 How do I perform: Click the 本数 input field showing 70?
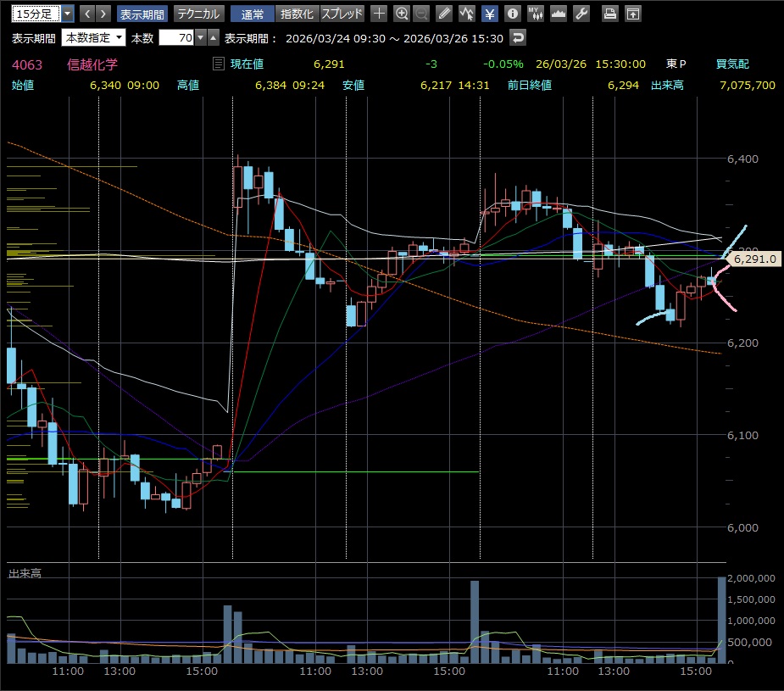pyautogui.click(x=175, y=38)
